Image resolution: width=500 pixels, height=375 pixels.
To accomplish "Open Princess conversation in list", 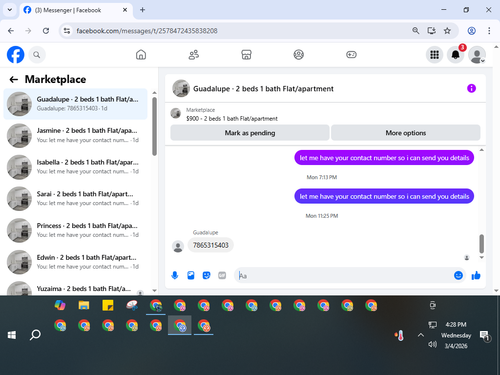I will [x=76, y=230].
